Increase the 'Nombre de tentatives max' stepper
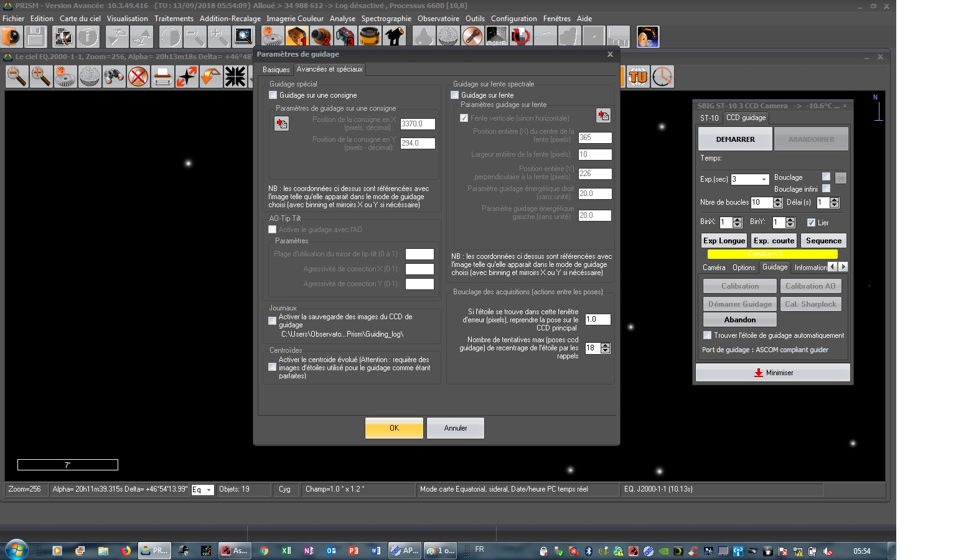Viewport: 956px width, 560px height. click(606, 345)
